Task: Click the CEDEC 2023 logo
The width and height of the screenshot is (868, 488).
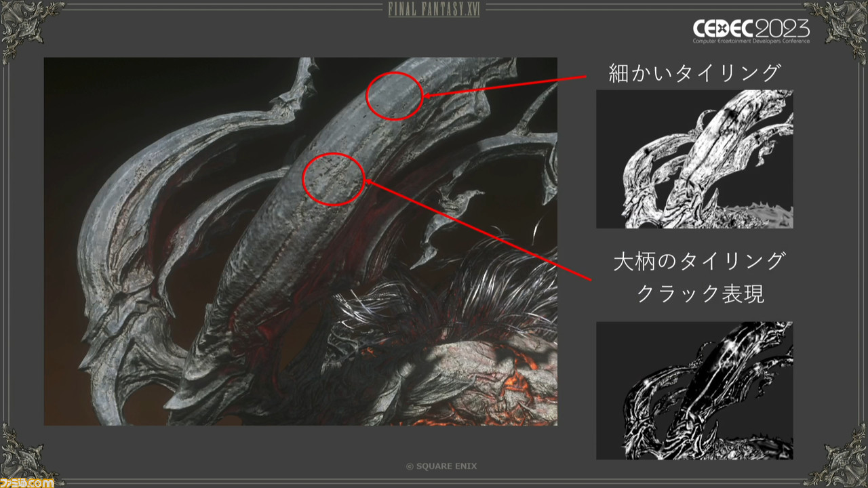Action: click(x=751, y=31)
